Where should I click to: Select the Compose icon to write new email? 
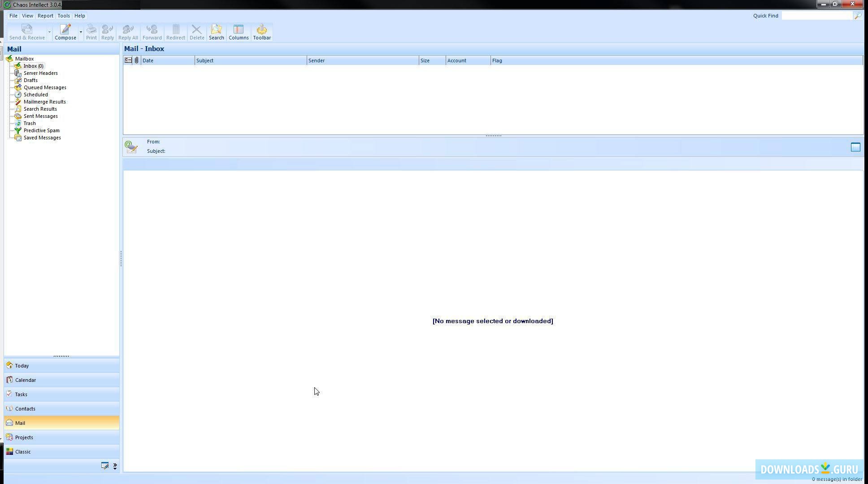pyautogui.click(x=65, y=31)
